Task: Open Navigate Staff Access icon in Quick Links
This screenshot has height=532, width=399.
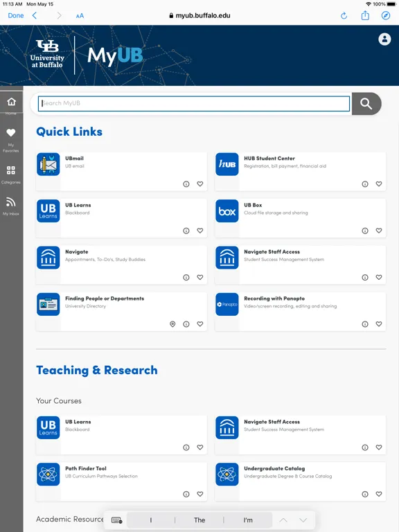Action: click(x=227, y=258)
